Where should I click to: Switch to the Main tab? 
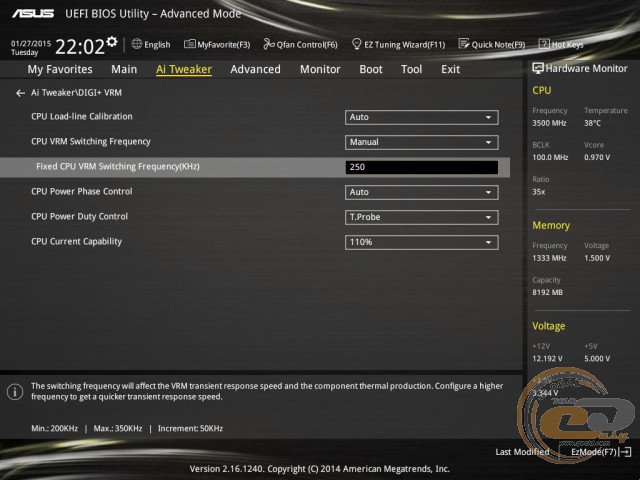tap(124, 69)
